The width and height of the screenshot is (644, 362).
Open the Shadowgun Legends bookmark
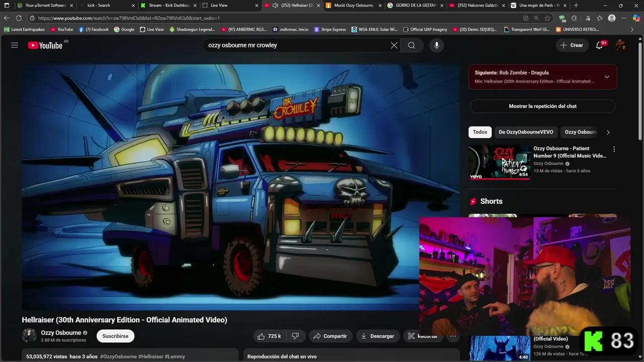pos(192,30)
